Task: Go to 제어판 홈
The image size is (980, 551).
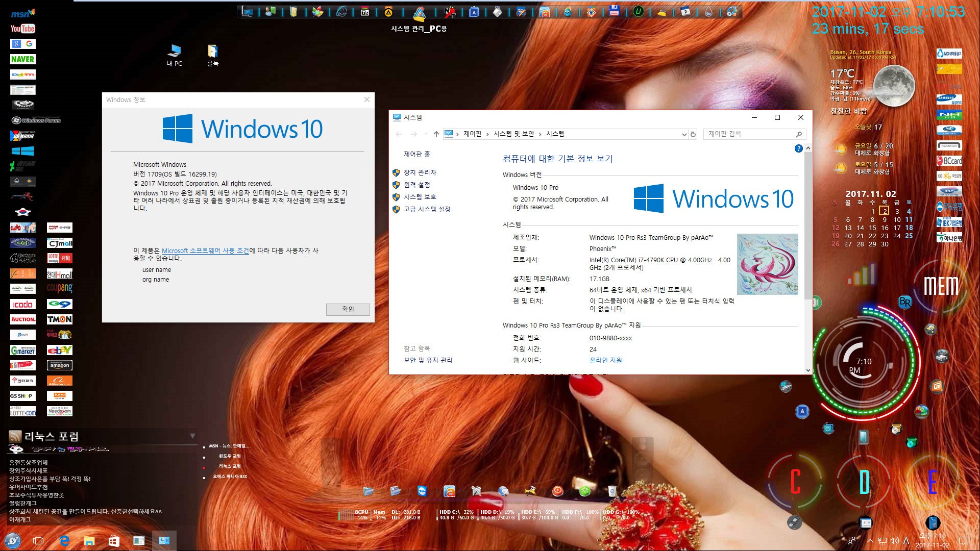Action: coord(417,154)
